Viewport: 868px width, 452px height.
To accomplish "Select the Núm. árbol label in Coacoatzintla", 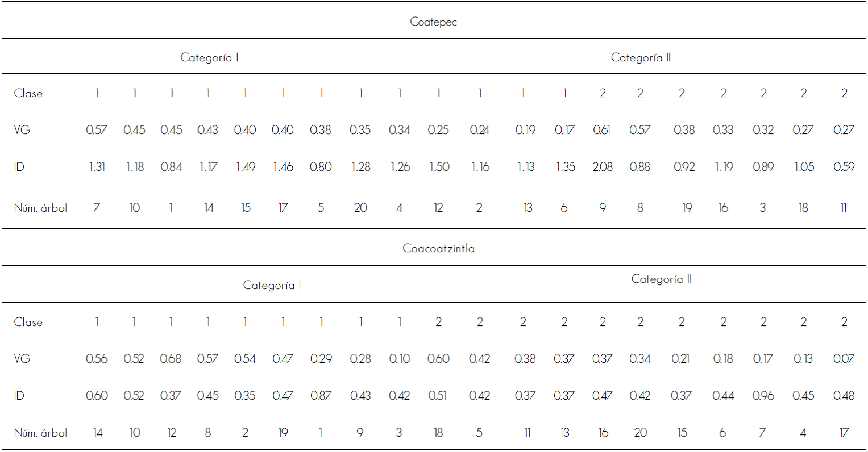I will pyautogui.click(x=40, y=433).
